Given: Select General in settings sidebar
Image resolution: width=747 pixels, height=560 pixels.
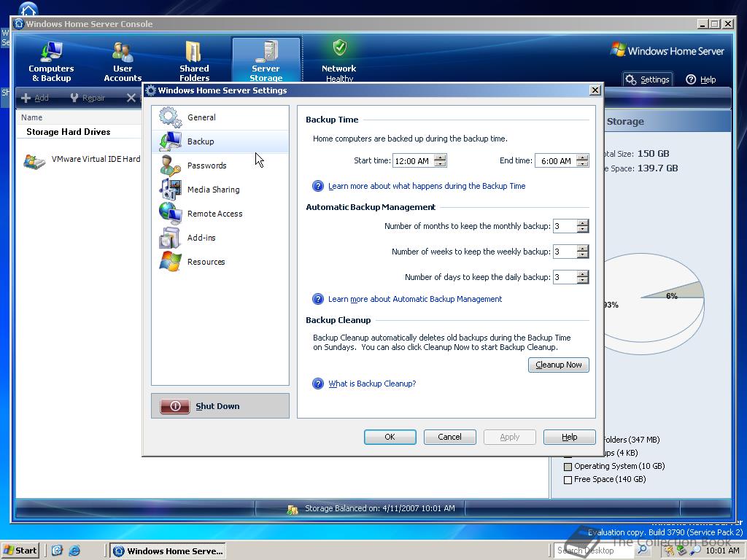Looking at the screenshot, I should coord(220,117).
